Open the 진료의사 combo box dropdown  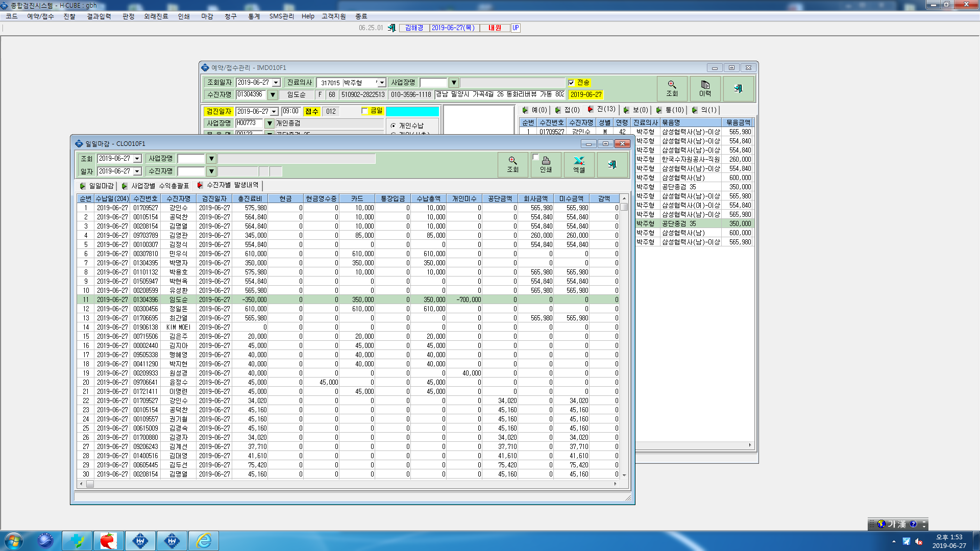(x=381, y=83)
